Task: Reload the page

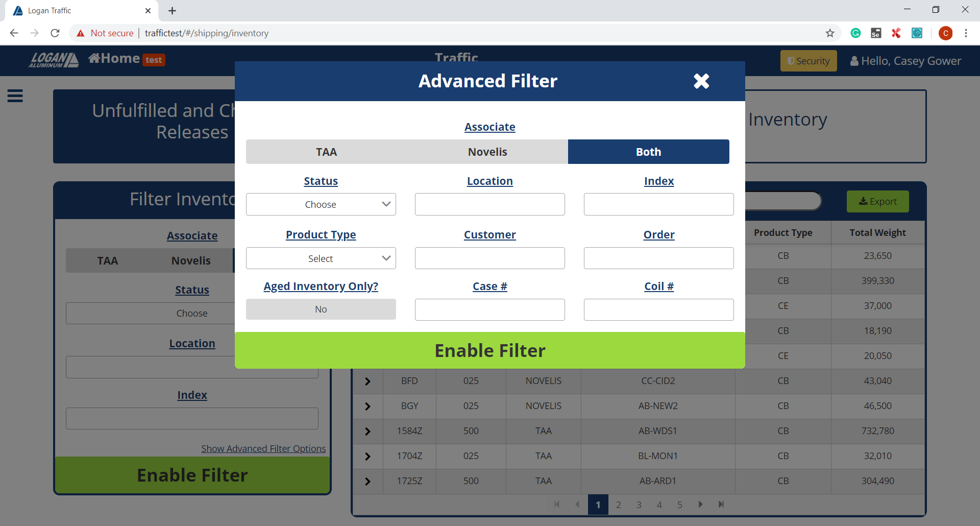Action: [x=55, y=33]
